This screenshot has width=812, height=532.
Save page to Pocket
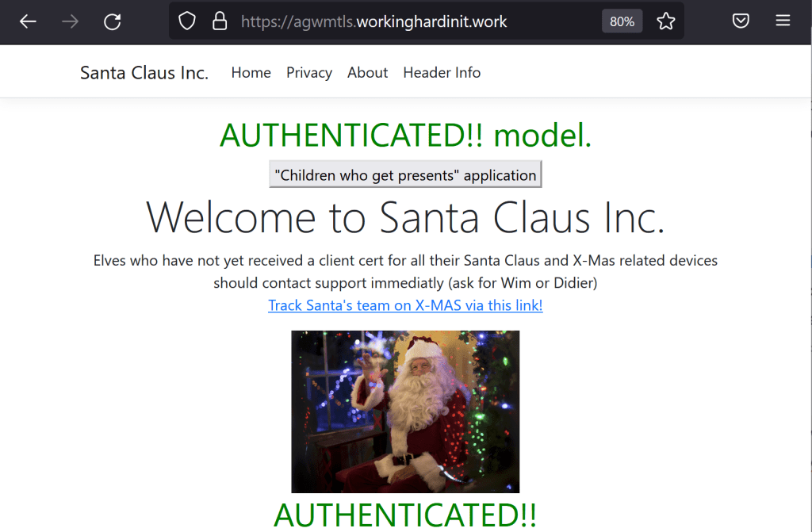(741, 21)
